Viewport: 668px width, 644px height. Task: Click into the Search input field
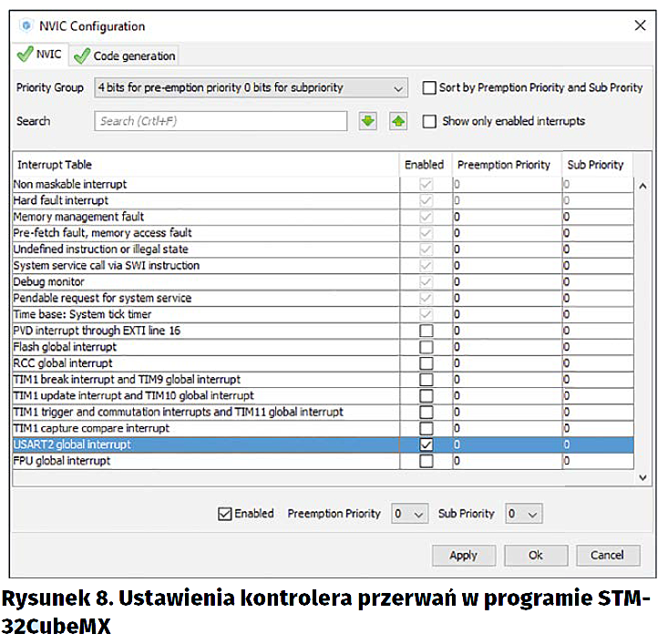221,121
